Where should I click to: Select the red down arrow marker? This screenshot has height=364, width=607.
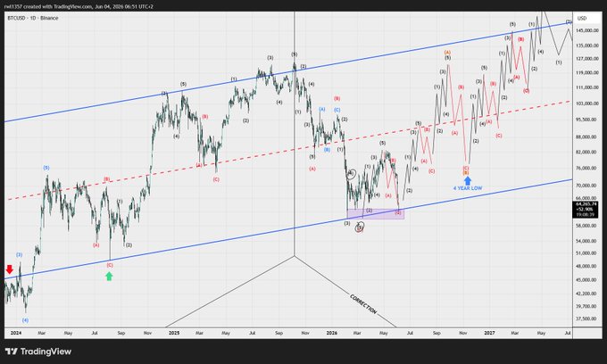[10, 269]
